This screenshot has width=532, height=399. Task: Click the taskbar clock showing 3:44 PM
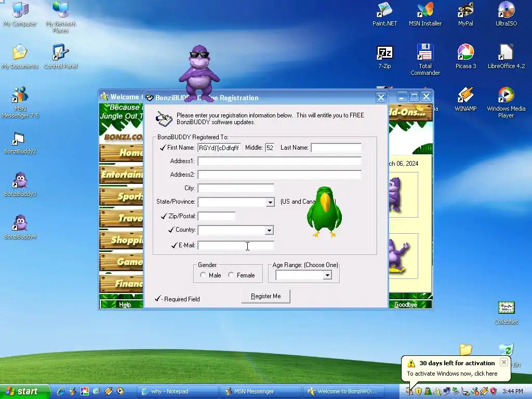(x=512, y=392)
